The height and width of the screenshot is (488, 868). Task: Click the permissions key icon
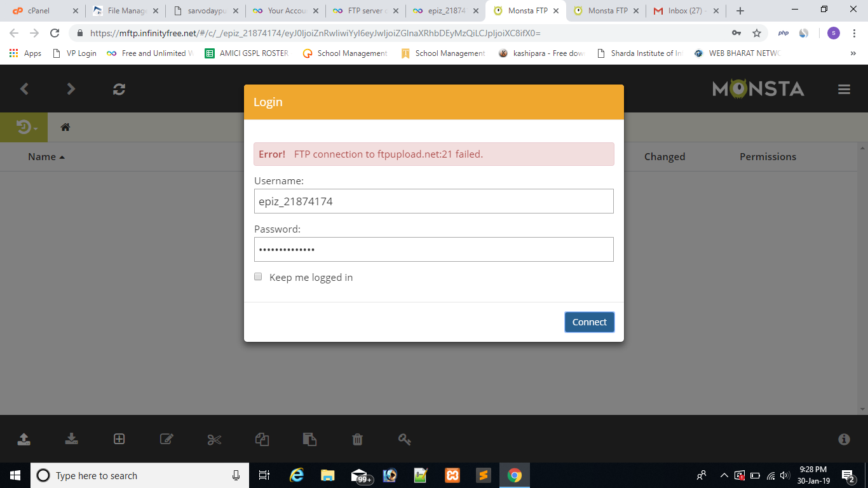405,439
